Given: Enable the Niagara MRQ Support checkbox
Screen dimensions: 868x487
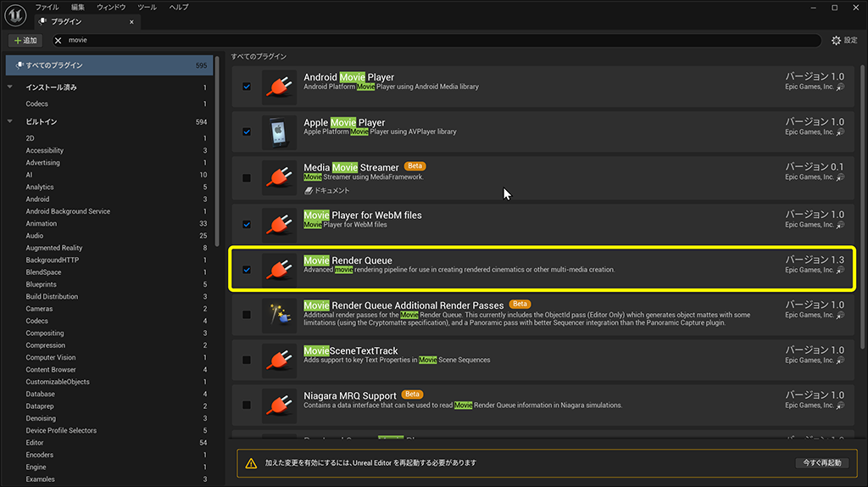Looking at the screenshot, I should pyautogui.click(x=247, y=405).
